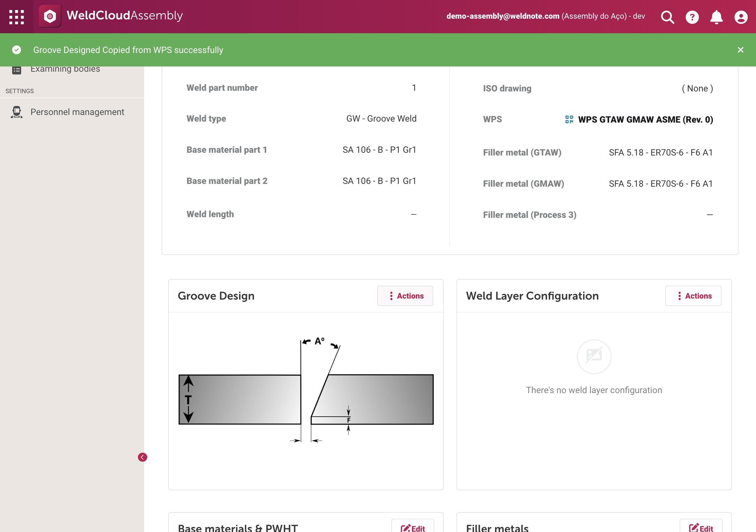Open Groove Design Actions dropdown

[405, 296]
